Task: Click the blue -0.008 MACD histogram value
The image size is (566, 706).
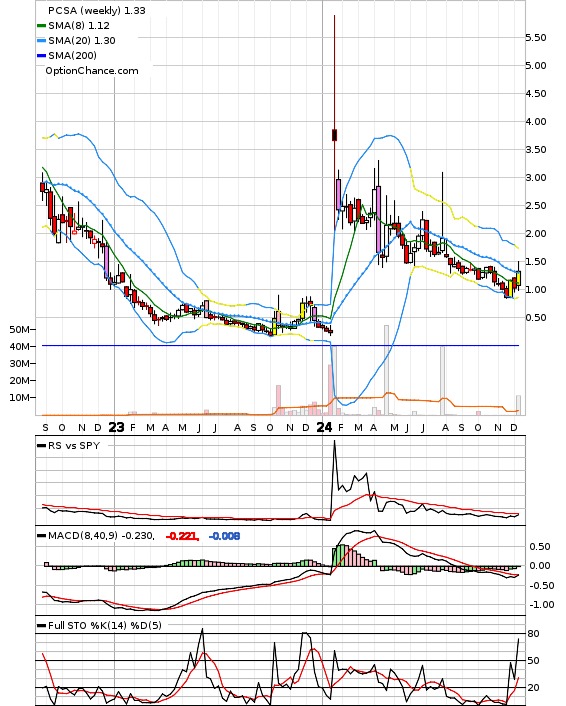Action: [x=224, y=536]
